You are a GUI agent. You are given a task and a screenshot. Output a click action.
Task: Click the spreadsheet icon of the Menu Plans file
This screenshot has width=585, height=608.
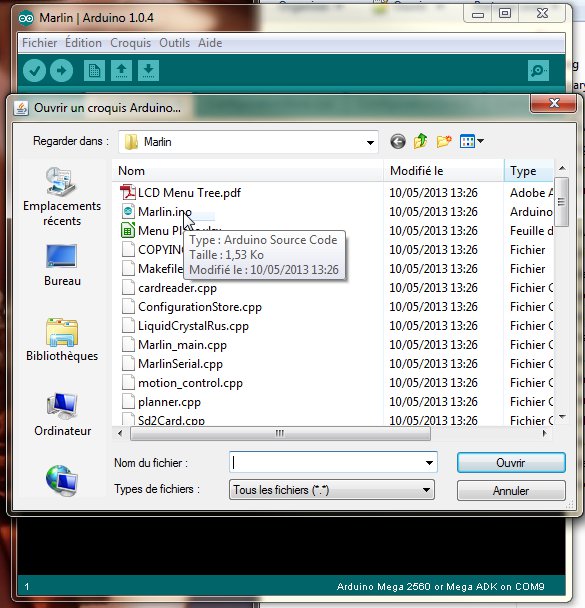128,231
